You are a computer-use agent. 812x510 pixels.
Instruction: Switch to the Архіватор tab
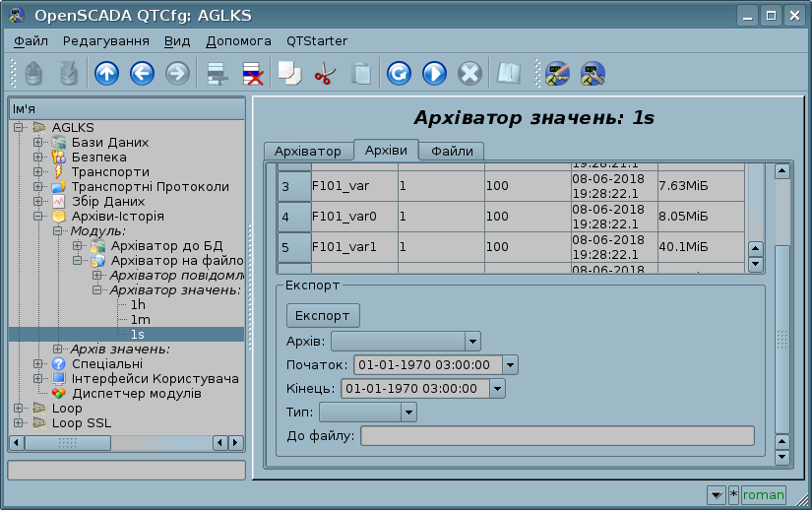(x=308, y=152)
